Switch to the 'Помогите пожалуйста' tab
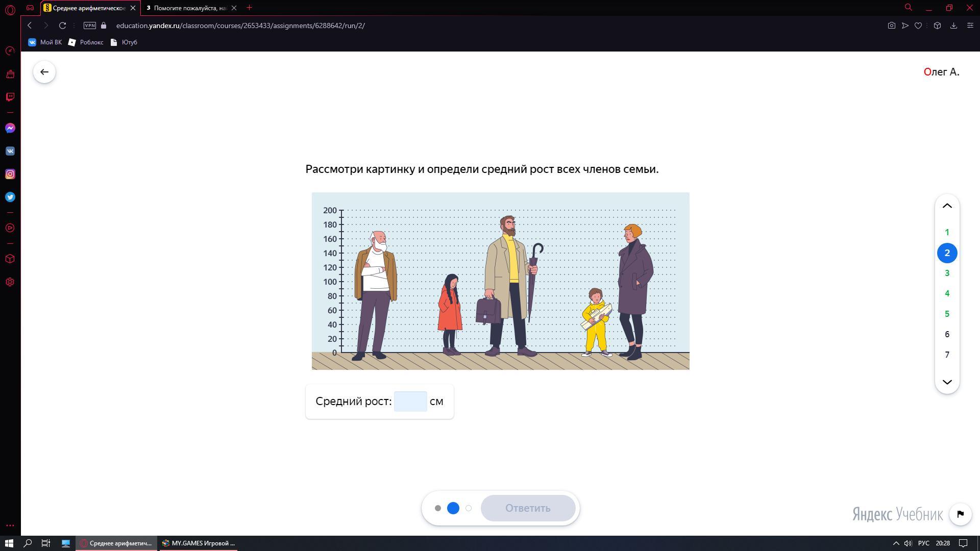This screenshot has height=551, width=980. (190, 8)
